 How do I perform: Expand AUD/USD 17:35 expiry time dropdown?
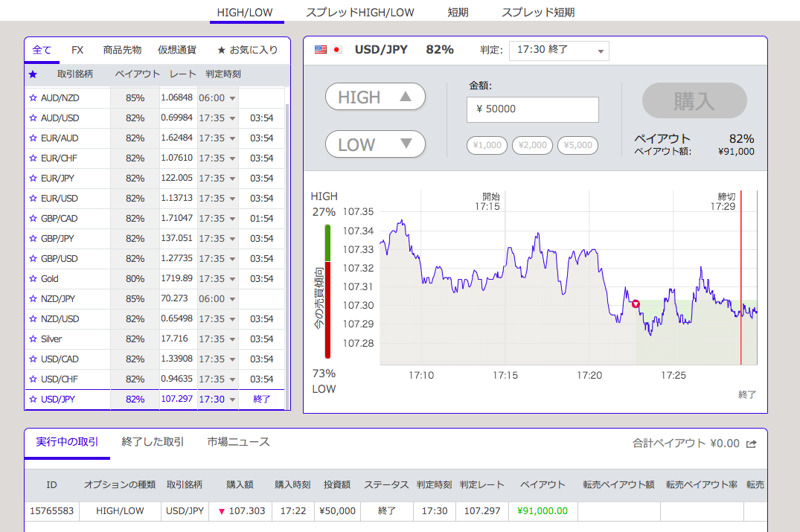click(232, 118)
